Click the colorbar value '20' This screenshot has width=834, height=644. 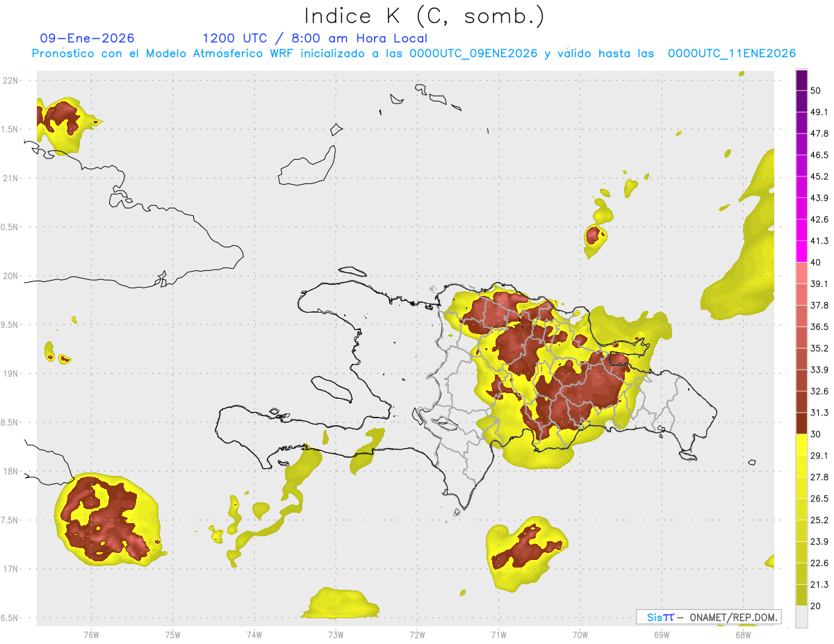817,606
